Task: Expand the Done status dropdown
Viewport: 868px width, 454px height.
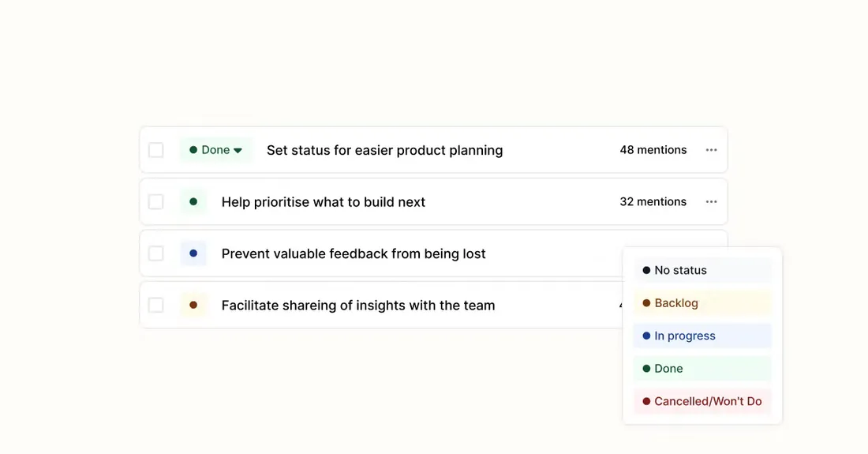Action: 216,150
